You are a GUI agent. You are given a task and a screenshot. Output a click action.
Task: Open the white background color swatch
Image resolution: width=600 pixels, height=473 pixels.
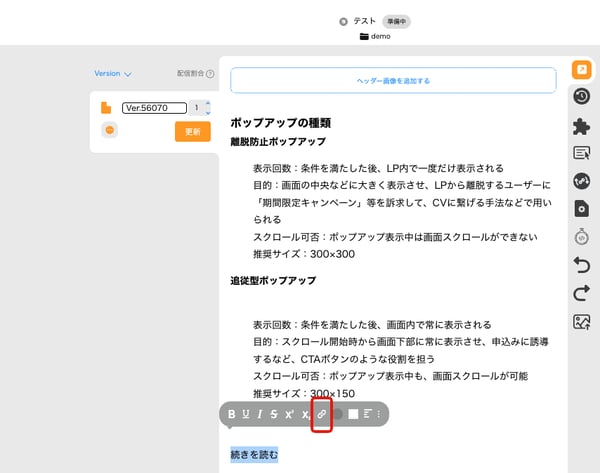coord(353,414)
